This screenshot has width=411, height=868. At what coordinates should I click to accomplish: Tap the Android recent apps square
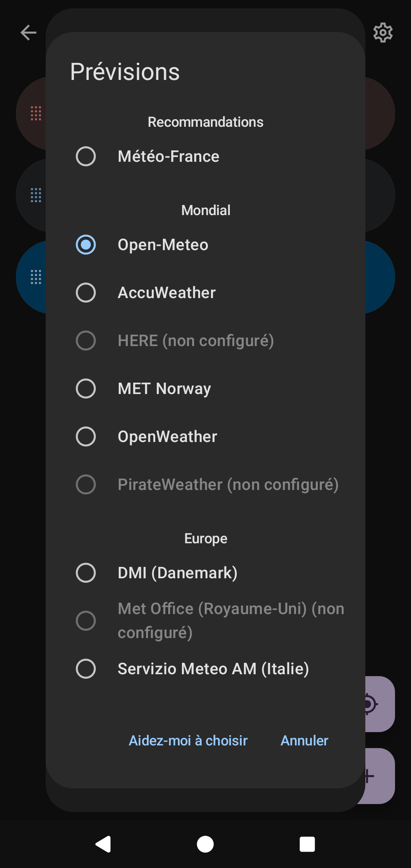click(x=307, y=844)
